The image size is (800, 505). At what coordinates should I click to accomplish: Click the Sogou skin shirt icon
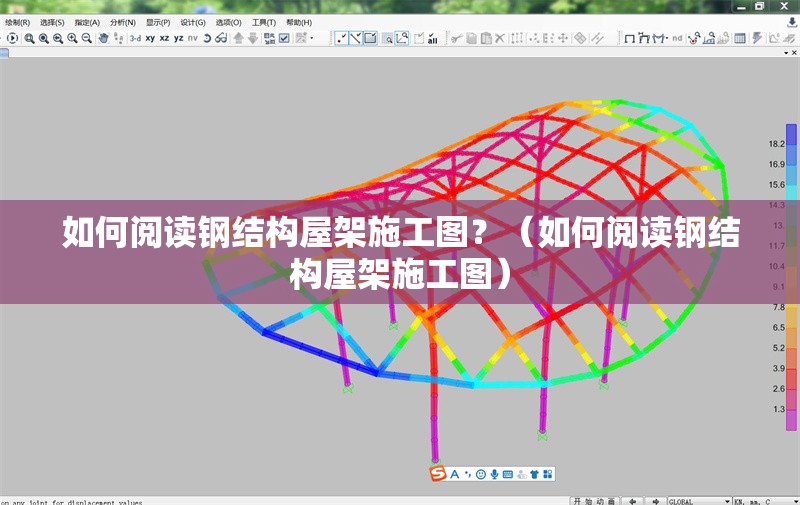pos(534,474)
